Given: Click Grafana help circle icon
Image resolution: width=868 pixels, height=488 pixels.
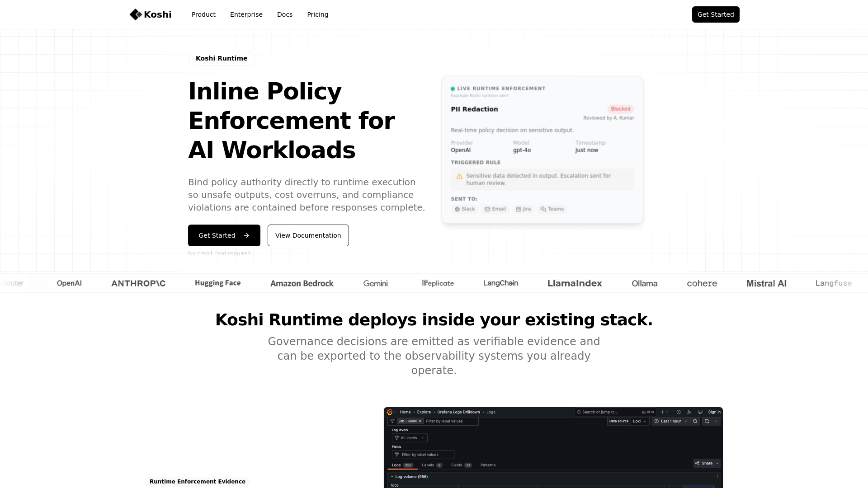Looking at the screenshot, I should point(679,412).
